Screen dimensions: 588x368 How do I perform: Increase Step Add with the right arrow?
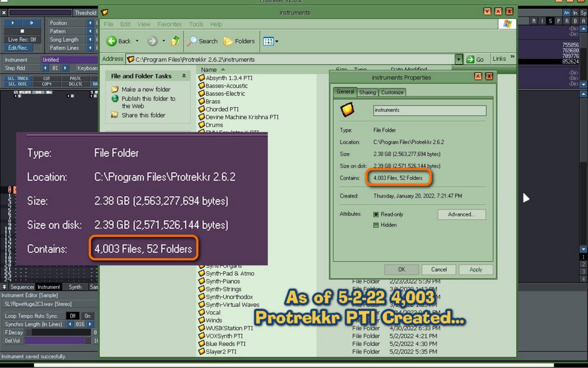tap(65, 68)
